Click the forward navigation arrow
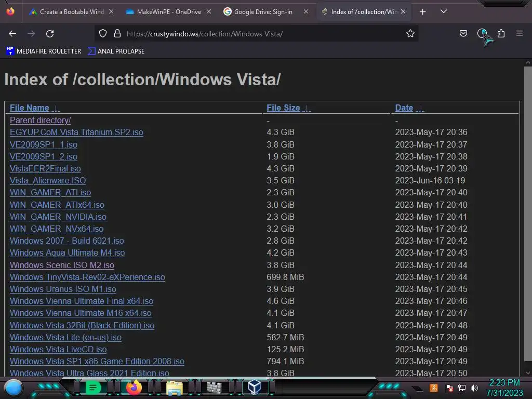The height and width of the screenshot is (399, 532). pyautogui.click(x=31, y=34)
